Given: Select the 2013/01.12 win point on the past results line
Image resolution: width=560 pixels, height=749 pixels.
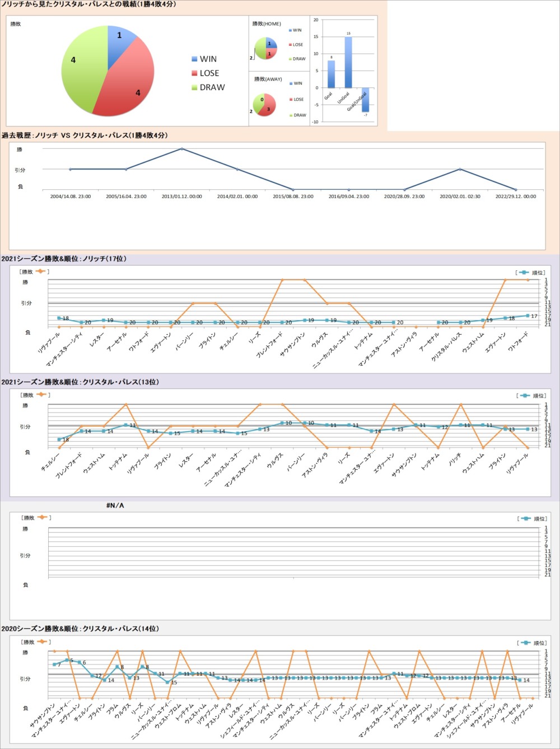Looking at the screenshot, I should pyautogui.click(x=181, y=149).
